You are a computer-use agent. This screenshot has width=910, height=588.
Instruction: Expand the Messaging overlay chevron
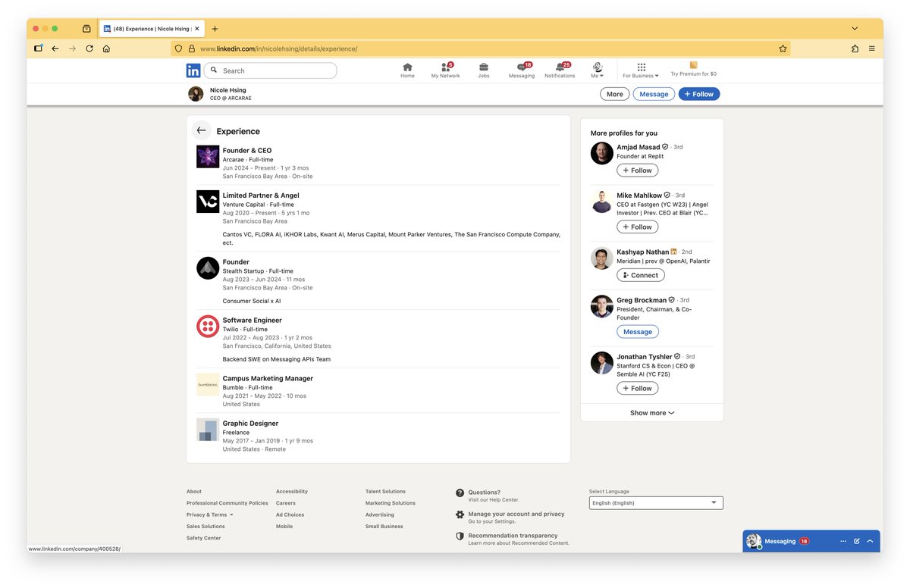pos(870,541)
